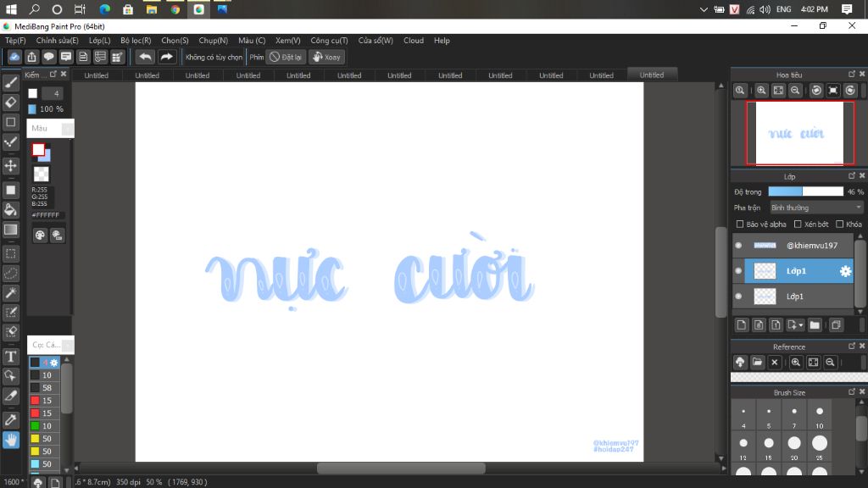Select the Brush tool in the left toolbar
Image resolution: width=868 pixels, height=488 pixels.
coord(10,83)
